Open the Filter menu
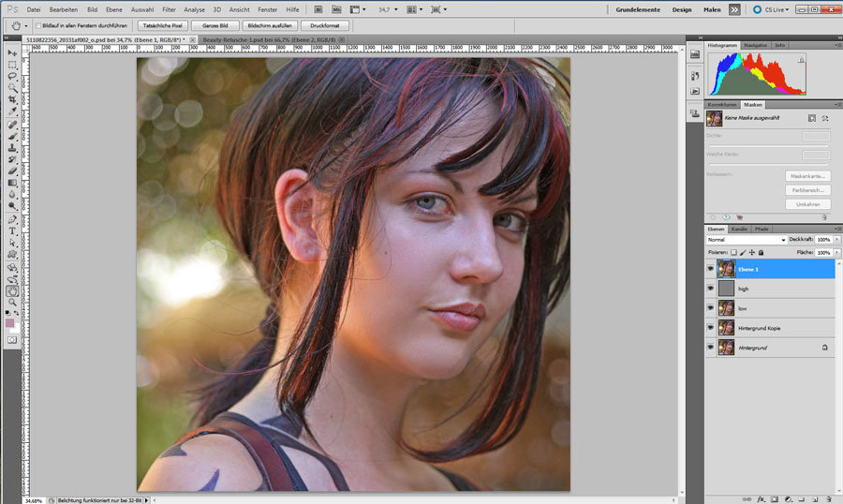 pos(169,9)
